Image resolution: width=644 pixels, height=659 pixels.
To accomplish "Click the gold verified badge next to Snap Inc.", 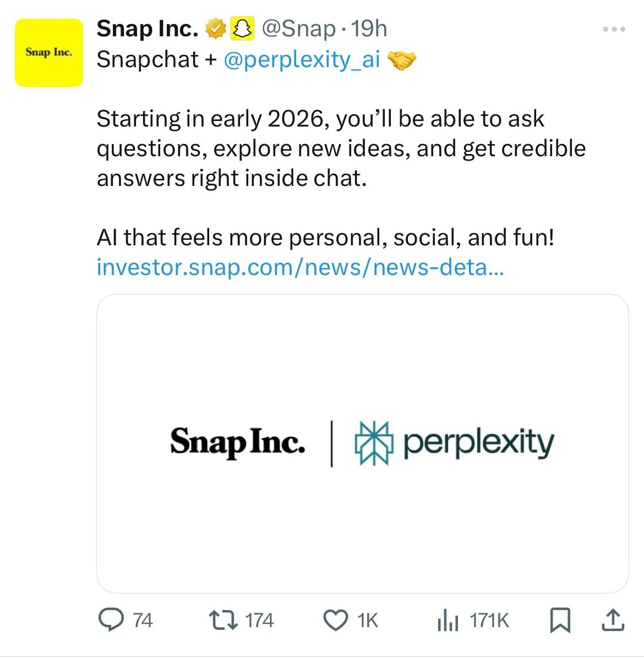I will [x=216, y=29].
